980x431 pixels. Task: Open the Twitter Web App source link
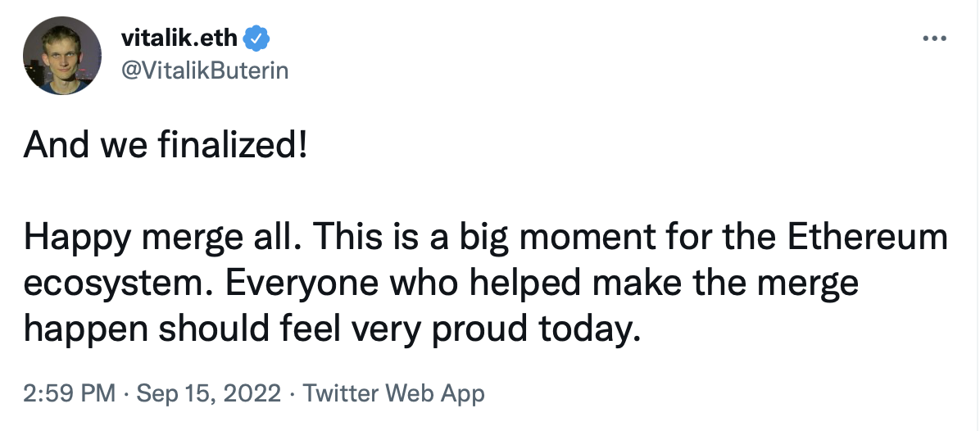pyautogui.click(x=393, y=393)
